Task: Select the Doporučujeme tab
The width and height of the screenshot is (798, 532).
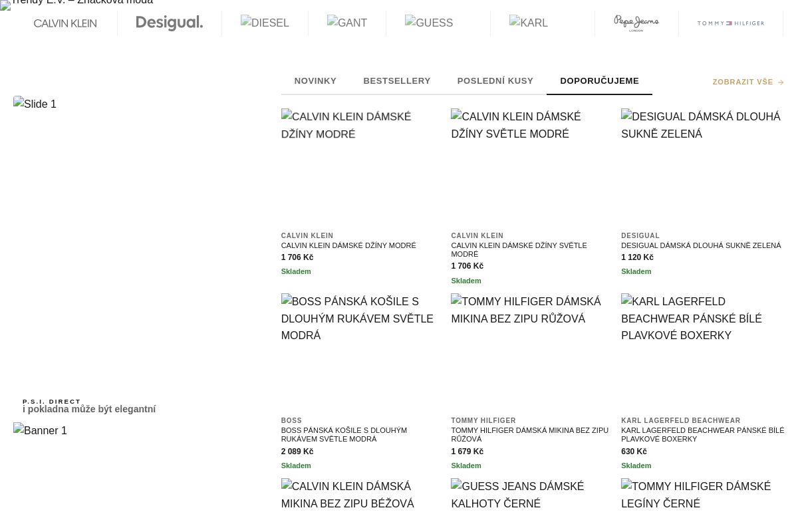Action: [599, 81]
